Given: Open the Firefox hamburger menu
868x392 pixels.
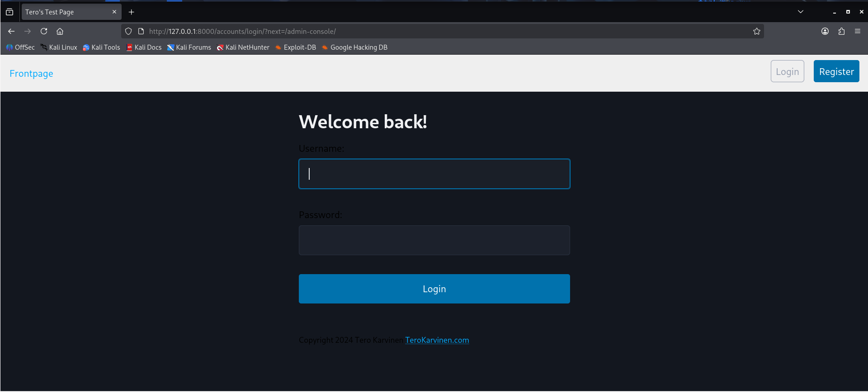Looking at the screenshot, I should coord(857,31).
